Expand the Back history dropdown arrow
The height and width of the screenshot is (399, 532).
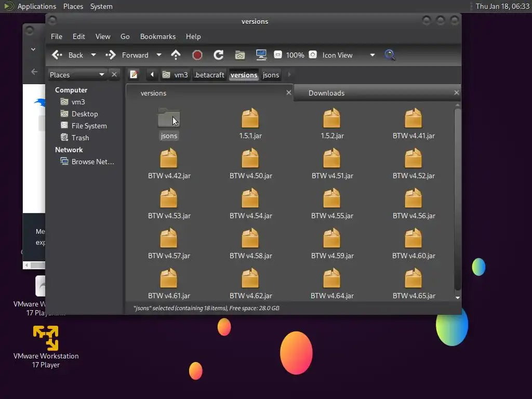click(x=94, y=55)
